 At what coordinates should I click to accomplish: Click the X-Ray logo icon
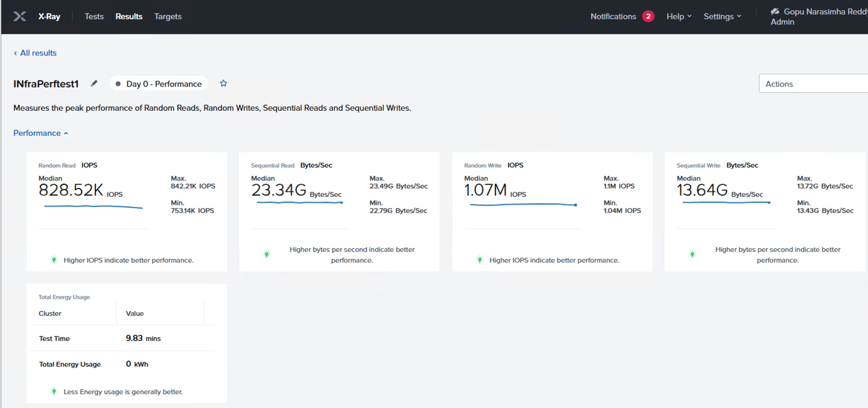[19, 16]
